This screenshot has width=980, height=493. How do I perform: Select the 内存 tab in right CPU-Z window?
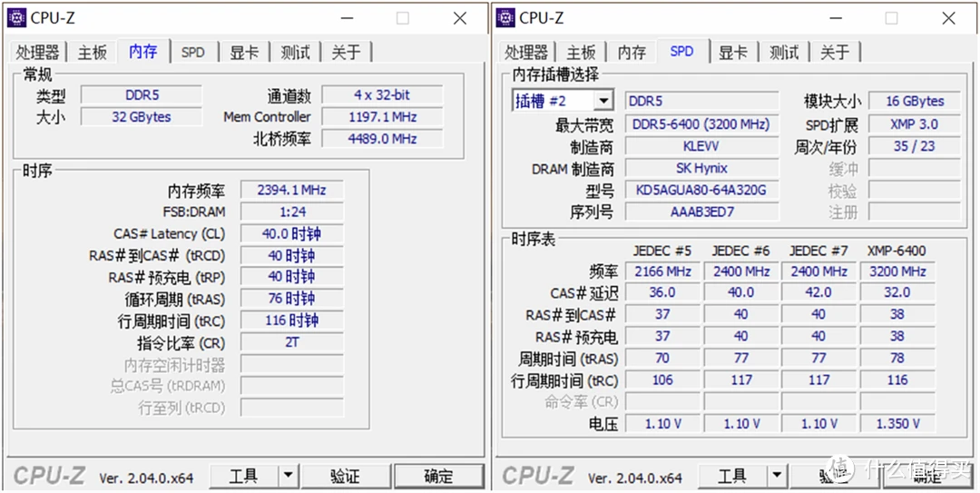(632, 52)
